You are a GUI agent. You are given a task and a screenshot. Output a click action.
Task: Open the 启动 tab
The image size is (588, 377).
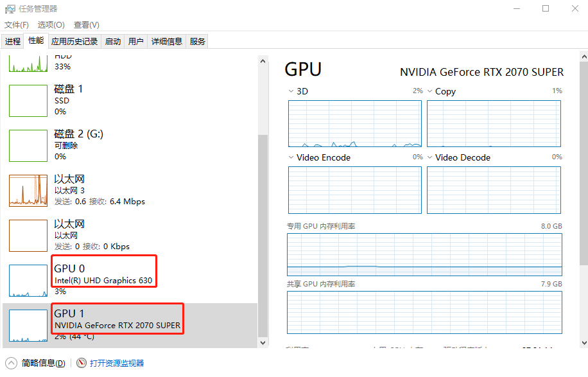[113, 41]
